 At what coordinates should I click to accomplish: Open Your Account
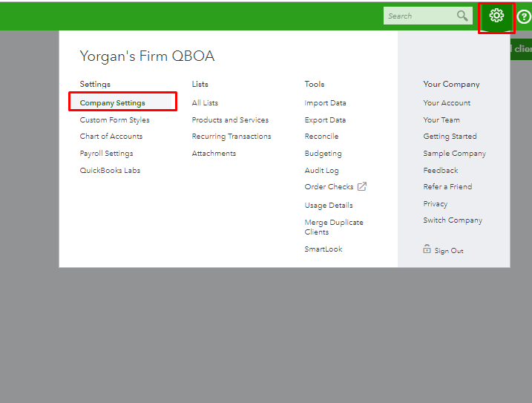pos(447,103)
